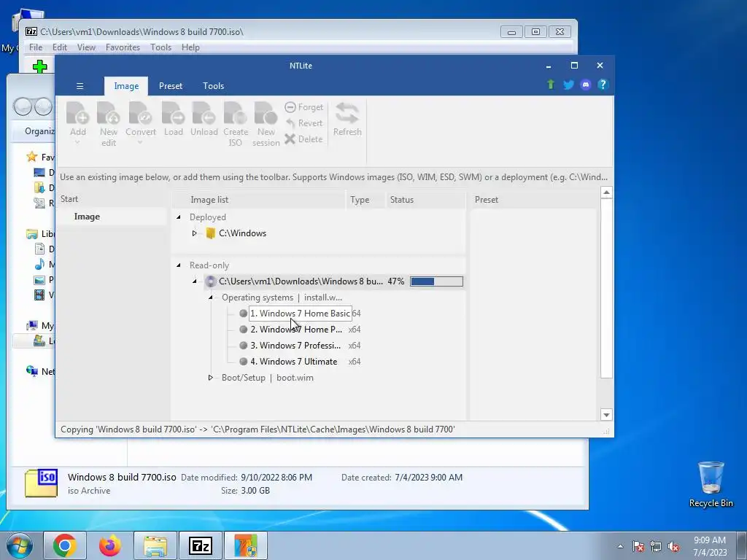Expand the C:\Windows deployed entry
747x560 pixels.
pos(194,233)
